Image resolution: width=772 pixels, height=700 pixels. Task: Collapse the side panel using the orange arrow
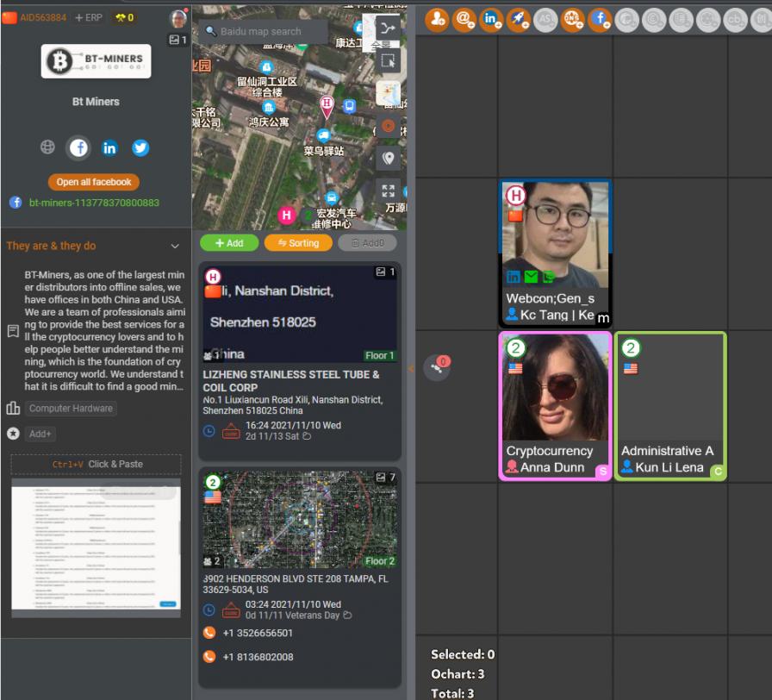click(x=410, y=369)
